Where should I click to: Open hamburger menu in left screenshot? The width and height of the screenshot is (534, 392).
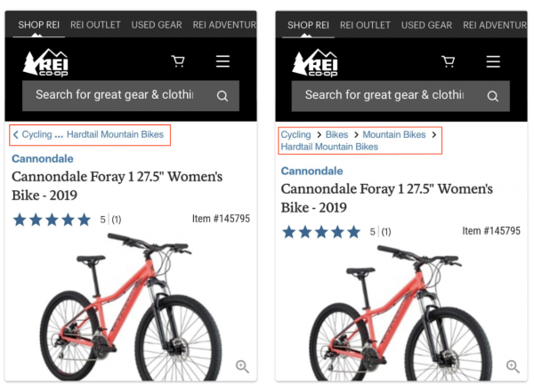222,61
